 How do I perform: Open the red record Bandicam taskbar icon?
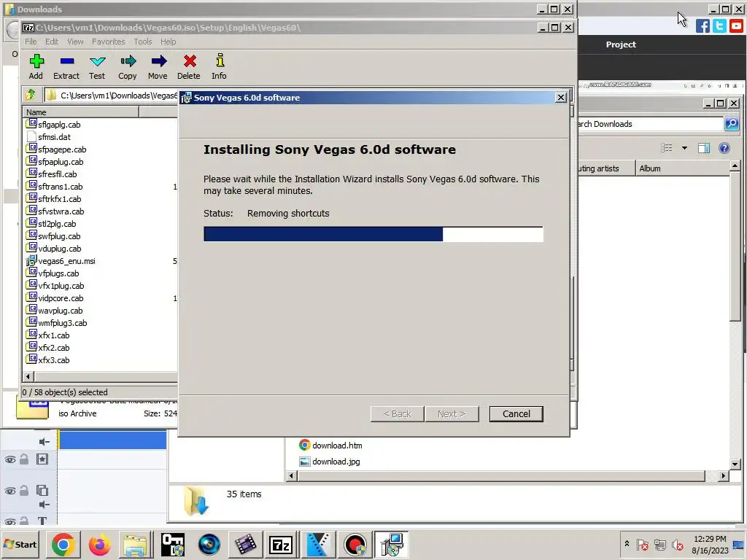[x=355, y=545]
